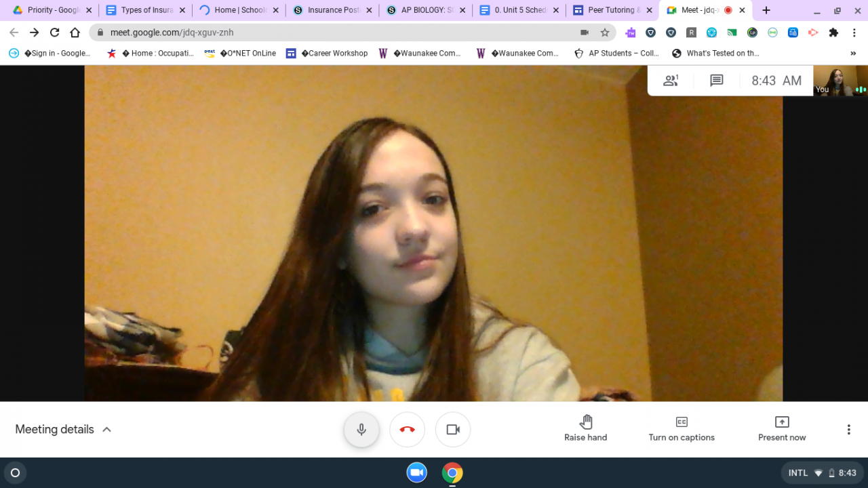This screenshot has height=488, width=868.
Task: Open the blue printer extension icon
Action: click(793, 33)
